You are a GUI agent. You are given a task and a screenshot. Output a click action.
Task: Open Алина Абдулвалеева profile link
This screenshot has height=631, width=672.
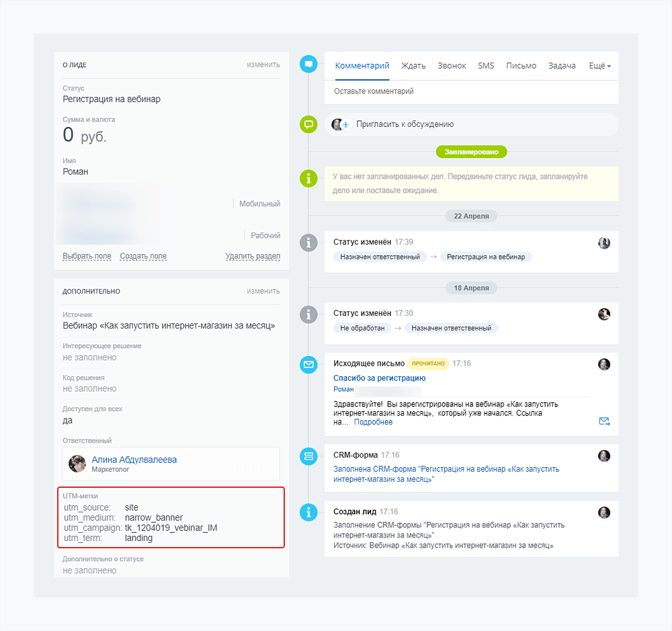tap(134, 460)
